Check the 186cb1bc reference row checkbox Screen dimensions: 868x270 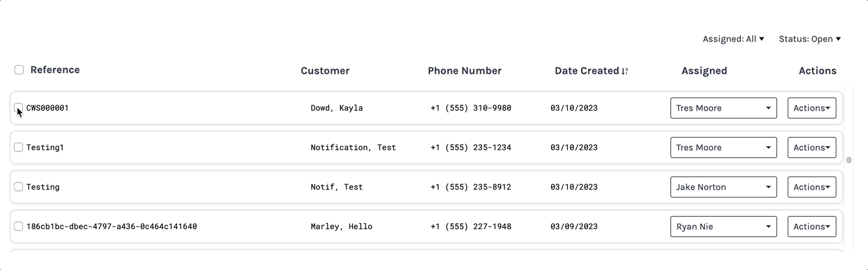18,227
